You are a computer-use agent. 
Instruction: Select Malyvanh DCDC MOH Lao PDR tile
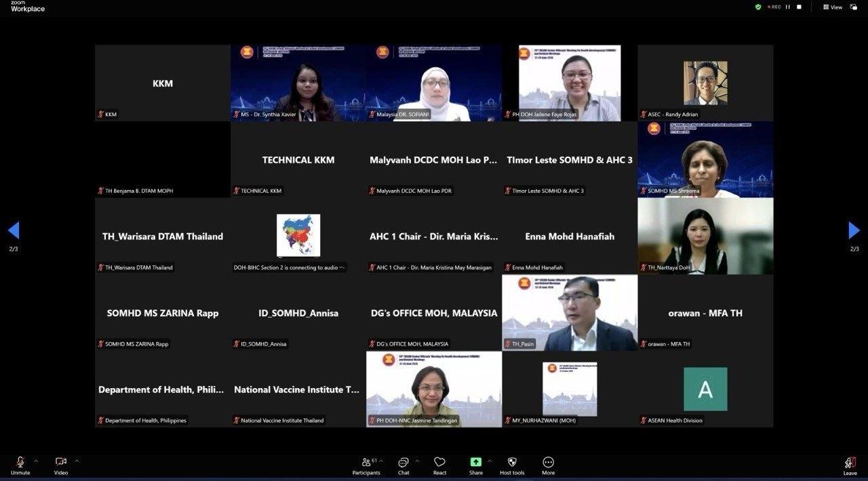(x=434, y=159)
